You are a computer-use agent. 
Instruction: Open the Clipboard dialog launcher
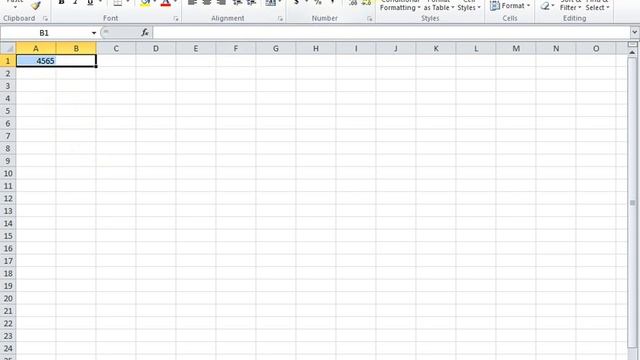click(45, 19)
